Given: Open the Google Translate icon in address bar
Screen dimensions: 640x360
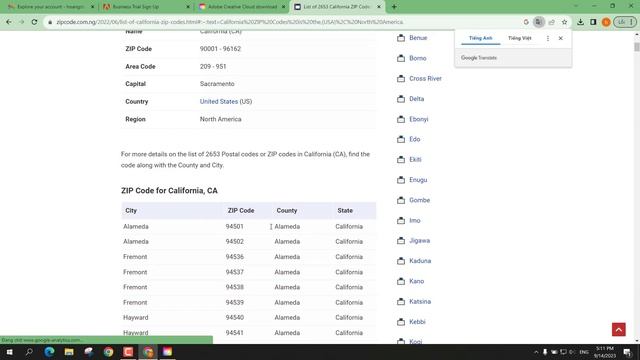Looking at the screenshot, I should pos(539,22).
